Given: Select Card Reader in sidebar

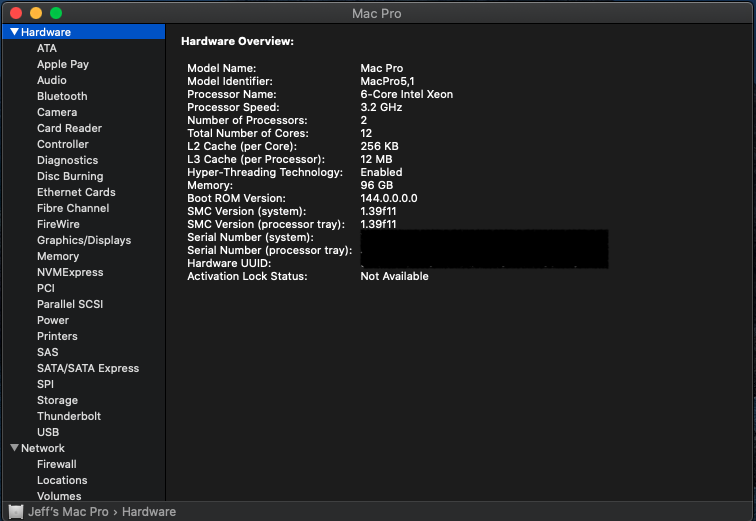Looking at the screenshot, I should (69, 128).
